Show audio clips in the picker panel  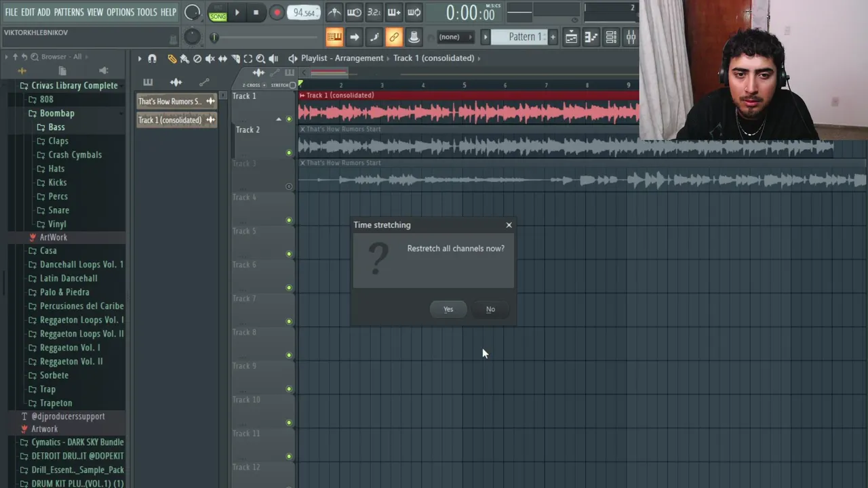click(176, 82)
